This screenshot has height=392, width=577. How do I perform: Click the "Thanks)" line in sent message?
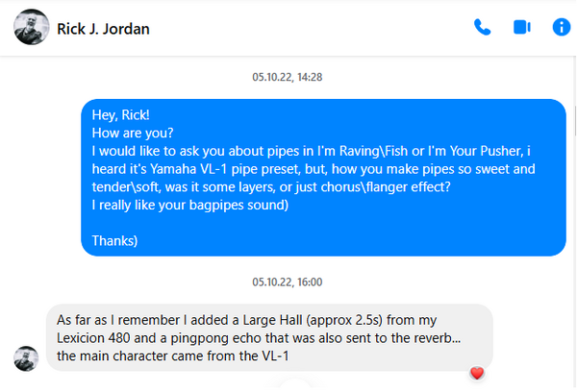pos(114,241)
